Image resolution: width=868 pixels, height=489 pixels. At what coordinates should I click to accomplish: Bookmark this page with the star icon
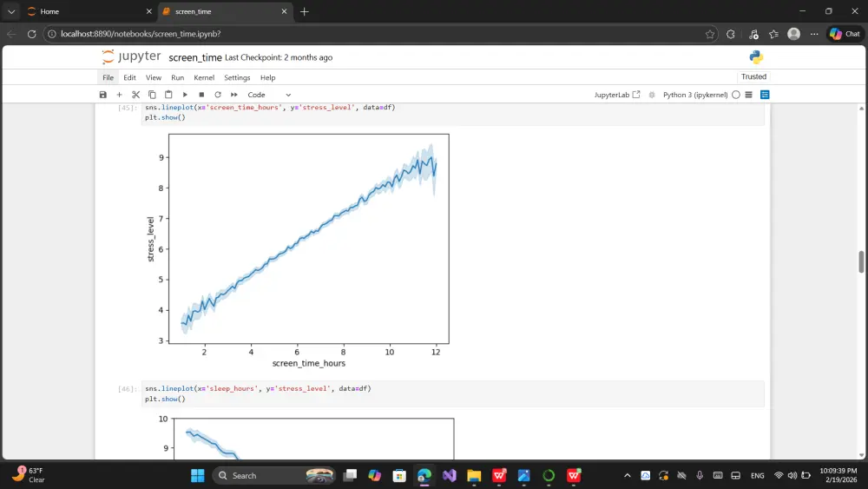[710, 34]
